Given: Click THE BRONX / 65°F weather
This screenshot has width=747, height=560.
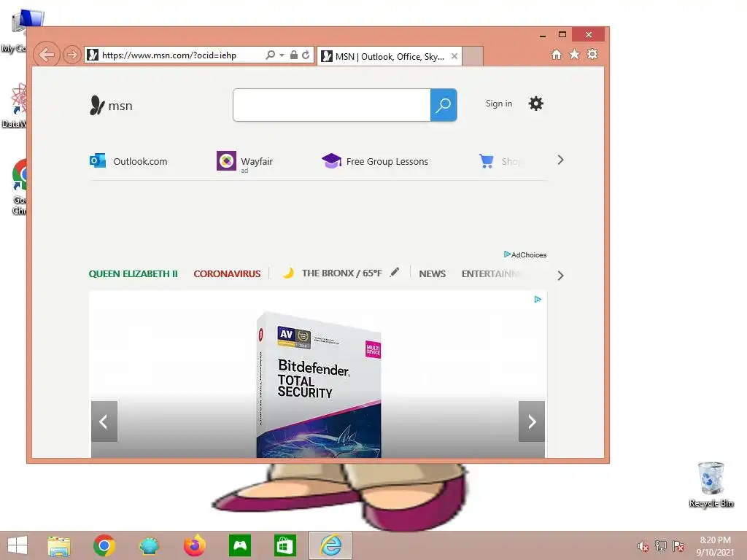Looking at the screenshot, I should (341, 273).
